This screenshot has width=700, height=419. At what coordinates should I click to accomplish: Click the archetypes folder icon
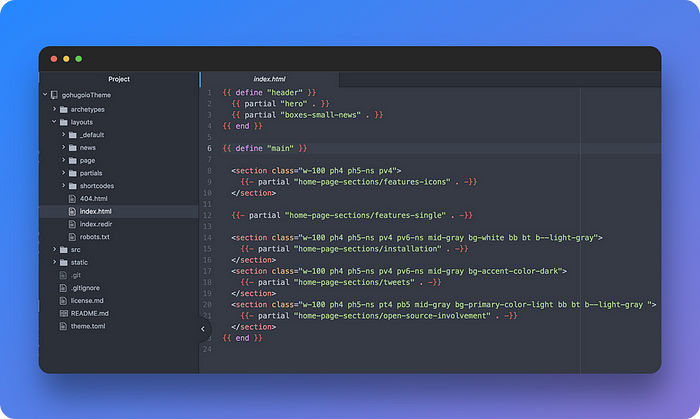pyautogui.click(x=63, y=109)
